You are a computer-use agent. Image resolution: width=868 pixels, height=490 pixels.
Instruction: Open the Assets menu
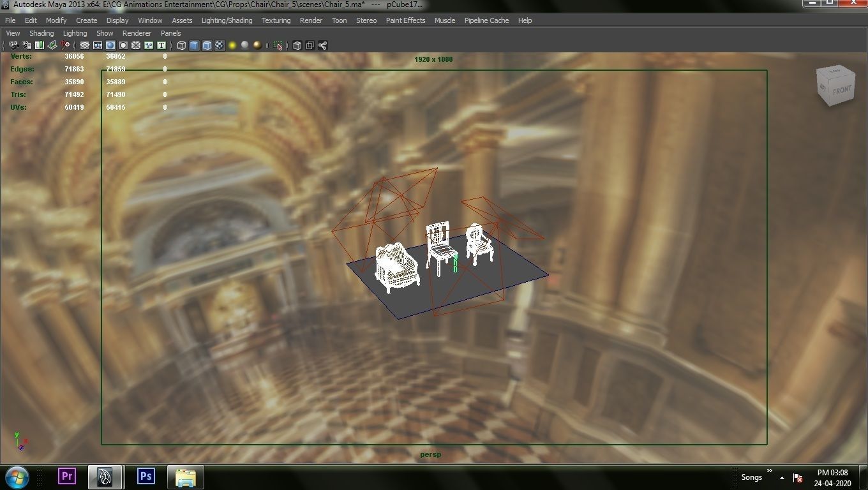coord(182,20)
